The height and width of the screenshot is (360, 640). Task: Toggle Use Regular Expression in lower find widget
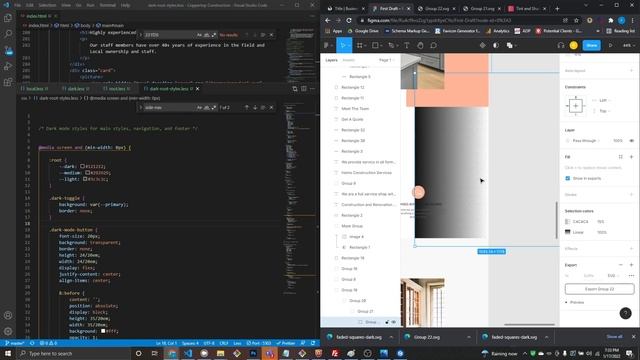click(x=213, y=107)
